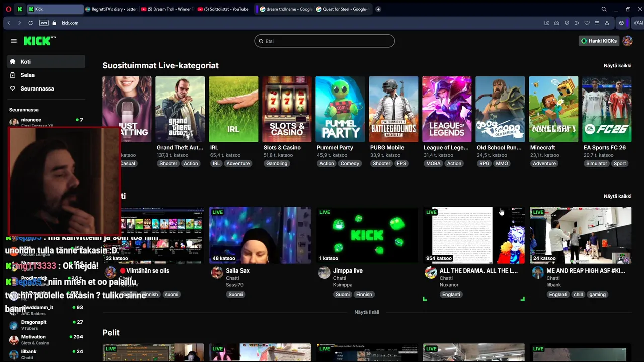
Task: Click the pinned Kick tab icon
Action: tap(19, 9)
